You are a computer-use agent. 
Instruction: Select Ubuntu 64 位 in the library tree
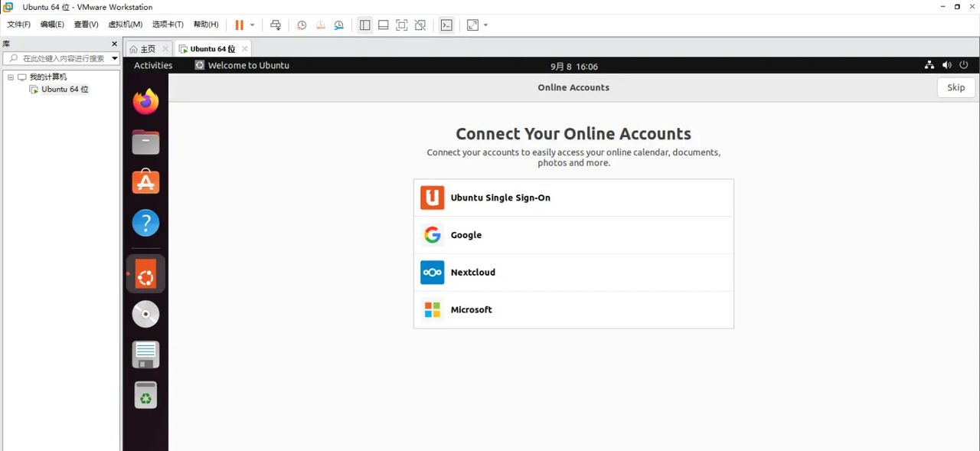tap(64, 90)
